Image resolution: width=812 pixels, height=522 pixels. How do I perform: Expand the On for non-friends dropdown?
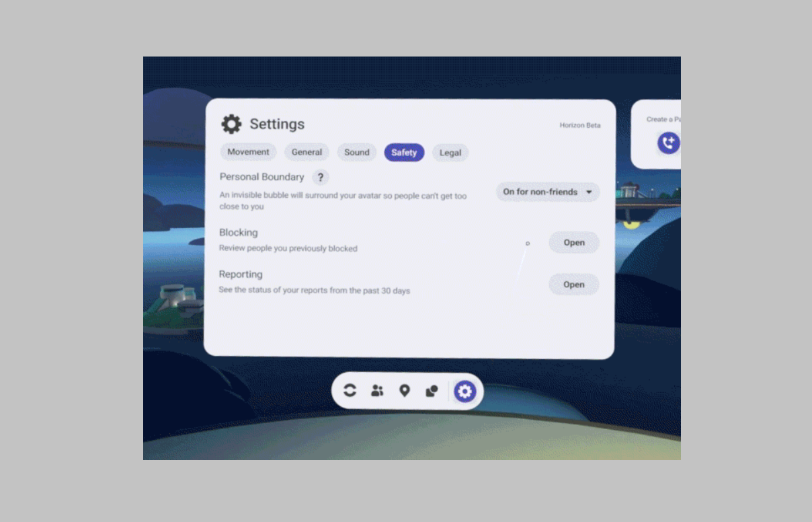[x=548, y=192]
